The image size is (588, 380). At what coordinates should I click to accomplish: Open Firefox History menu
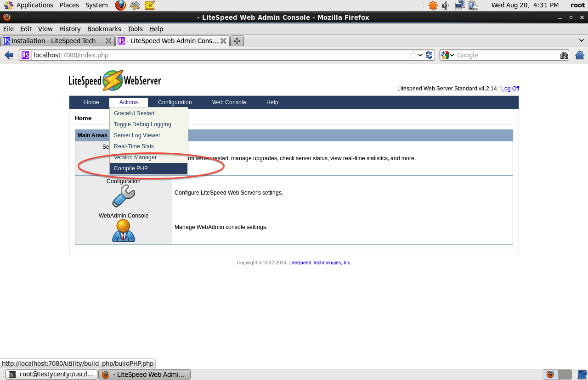tap(70, 29)
